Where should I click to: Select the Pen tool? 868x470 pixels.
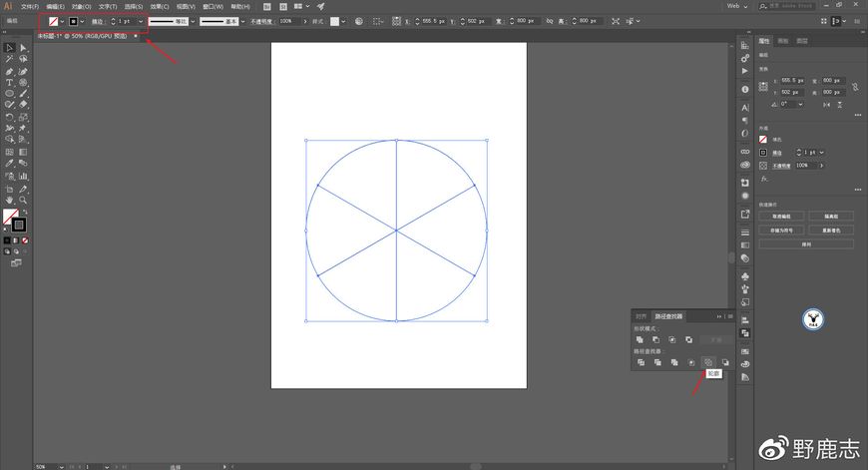pyautogui.click(x=9, y=72)
